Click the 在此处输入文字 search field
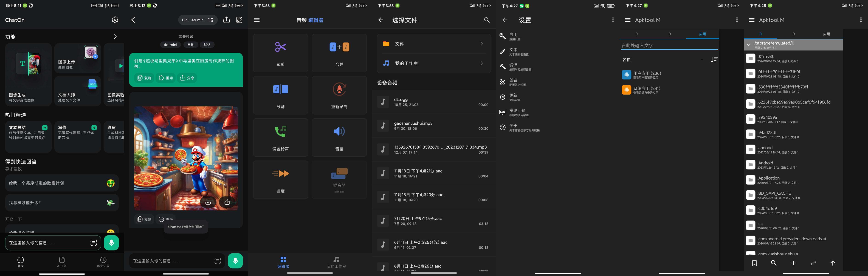Viewport: 868px width, 276px height. 669,45
